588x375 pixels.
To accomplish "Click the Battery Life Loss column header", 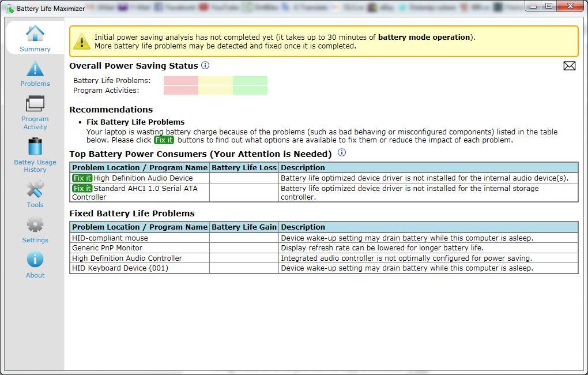I will (244, 167).
